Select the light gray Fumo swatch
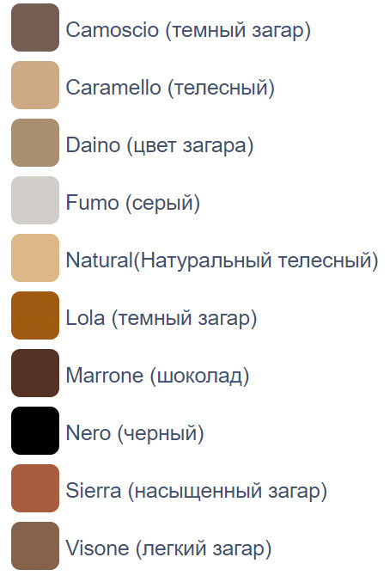This screenshot has width=390, height=588. (x=35, y=200)
